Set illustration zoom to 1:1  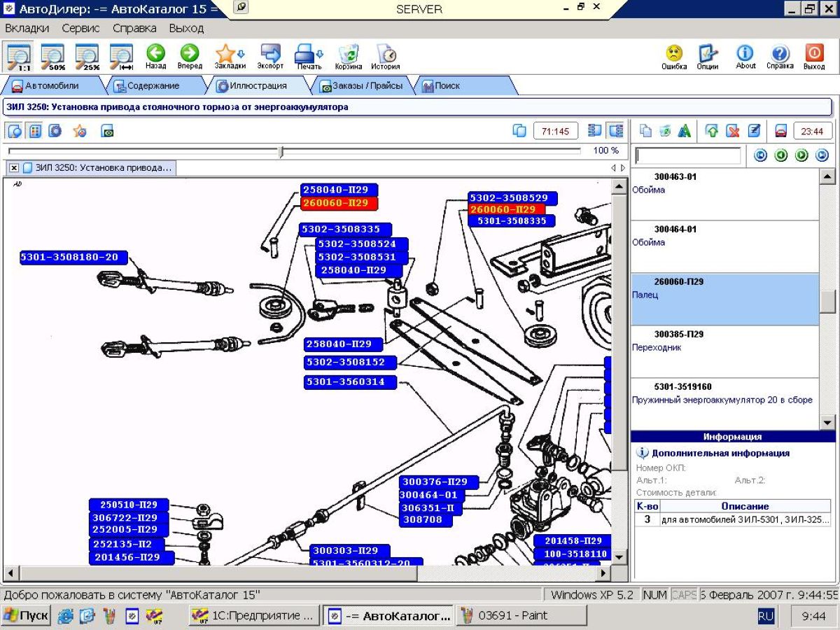[x=18, y=57]
